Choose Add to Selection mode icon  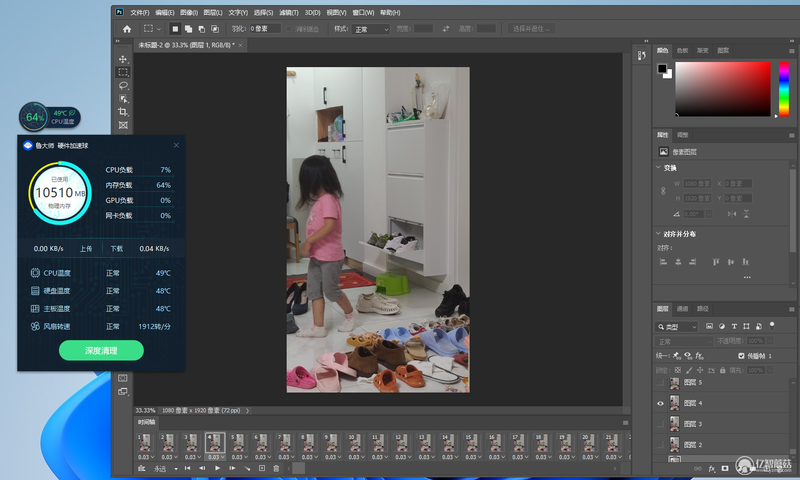(188, 29)
